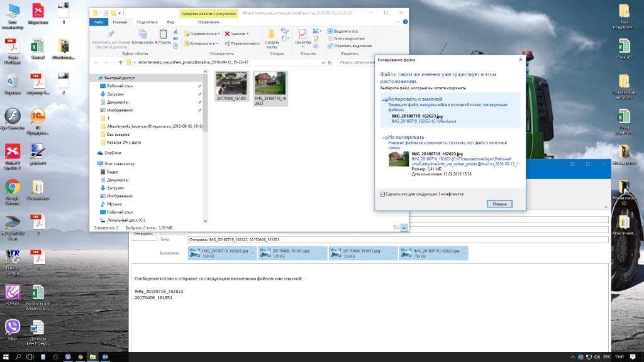Open Музыка under This PC
The height and width of the screenshot is (362, 644).
coord(114,204)
